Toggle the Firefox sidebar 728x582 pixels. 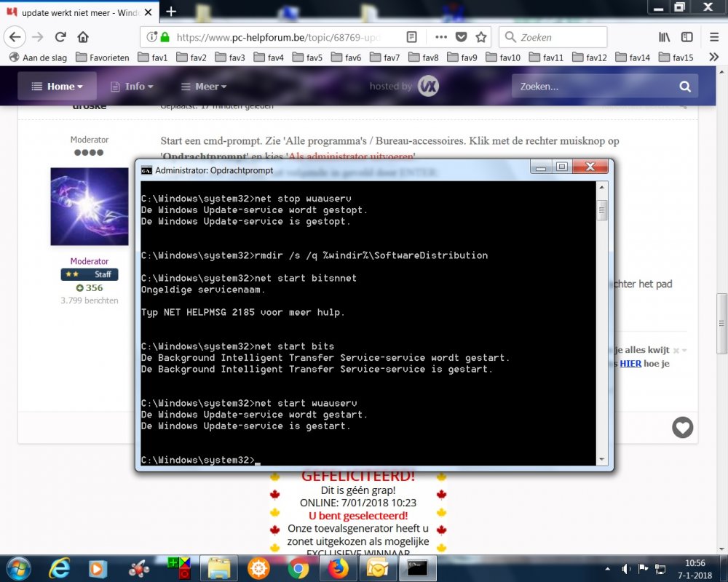pos(687,37)
